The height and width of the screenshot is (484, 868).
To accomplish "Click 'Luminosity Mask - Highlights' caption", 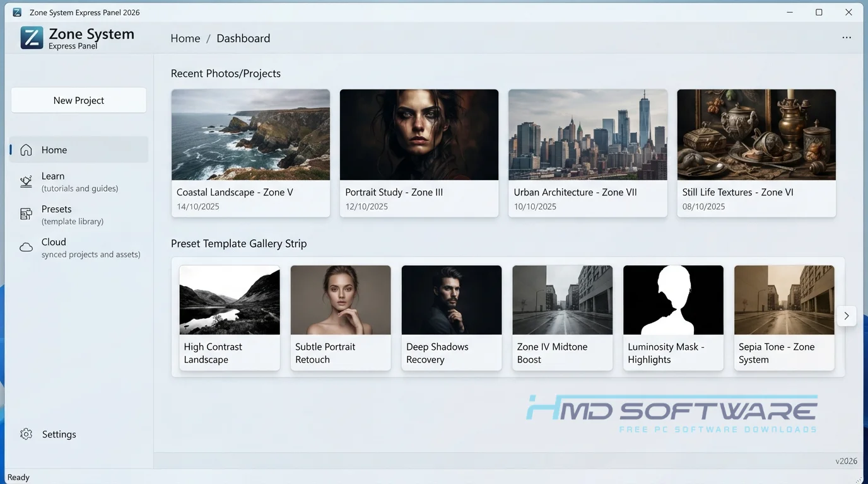I will click(x=666, y=353).
